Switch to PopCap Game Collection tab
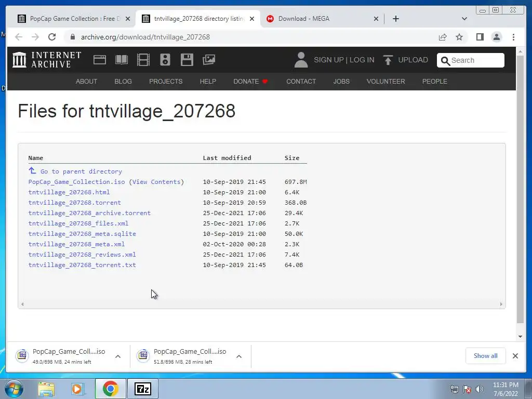532x399 pixels. pyautogui.click(x=74, y=19)
